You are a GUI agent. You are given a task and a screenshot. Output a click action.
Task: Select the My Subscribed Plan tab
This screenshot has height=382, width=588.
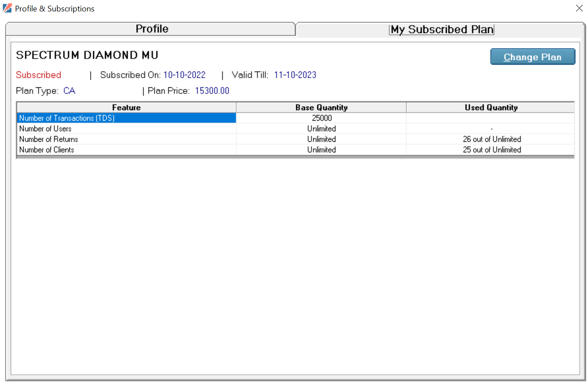pyautogui.click(x=442, y=29)
